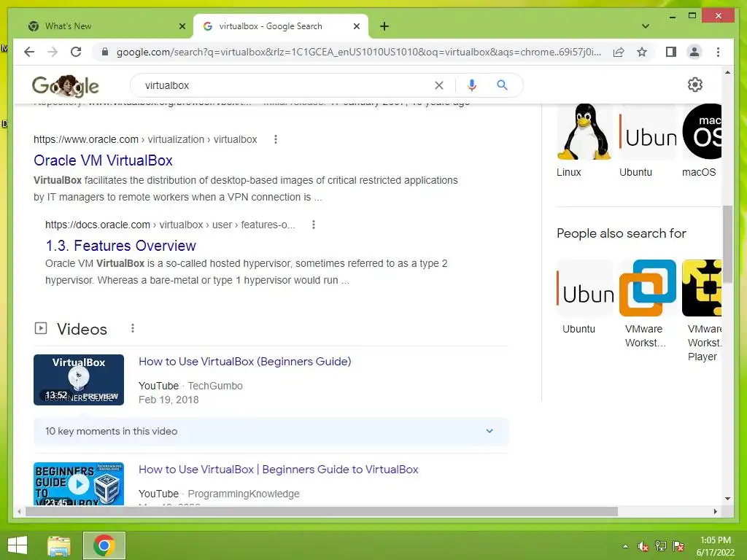Close the virtualbox Google Search tab
747x560 pixels.
coord(356,26)
